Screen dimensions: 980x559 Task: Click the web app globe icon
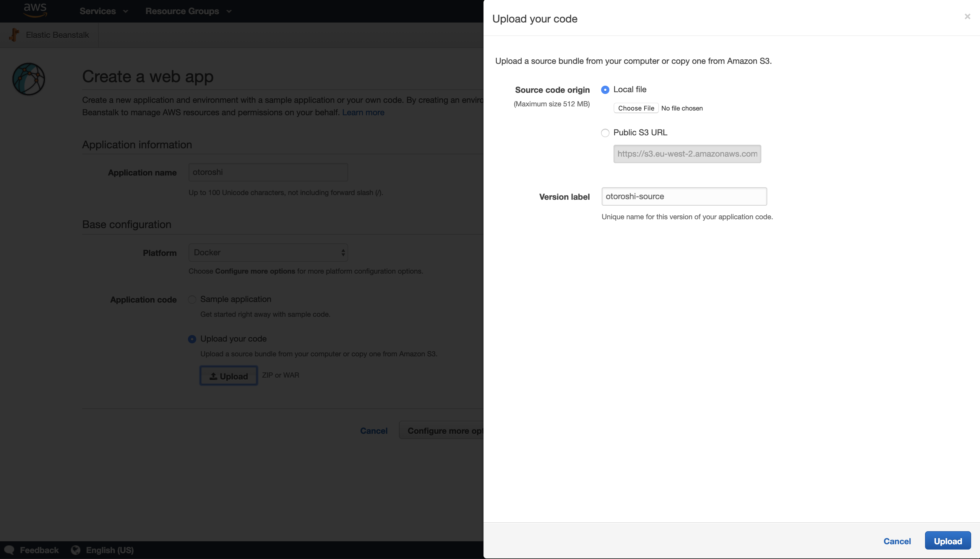29,79
